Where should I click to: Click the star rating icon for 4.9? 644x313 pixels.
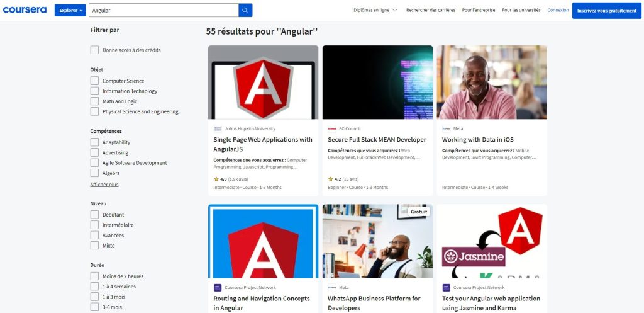pyautogui.click(x=216, y=179)
